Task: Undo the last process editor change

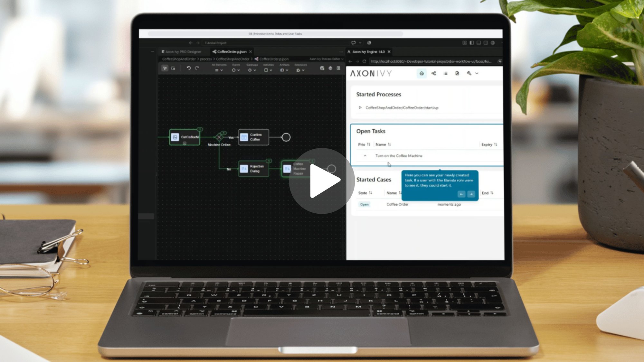Action: coord(189,68)
